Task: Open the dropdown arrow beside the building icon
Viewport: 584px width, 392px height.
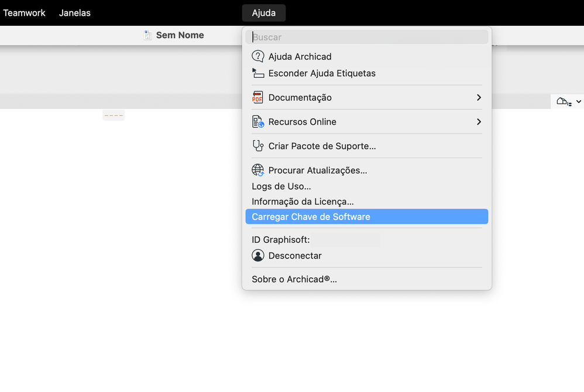Action: click(x=579, y=101)
